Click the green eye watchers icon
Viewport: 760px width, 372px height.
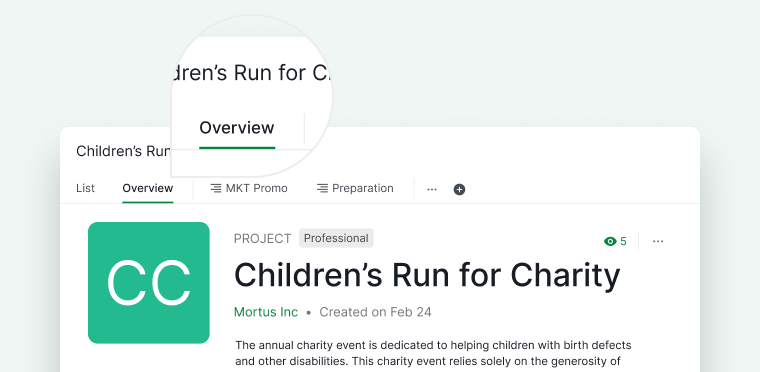[x=610, y=241]
